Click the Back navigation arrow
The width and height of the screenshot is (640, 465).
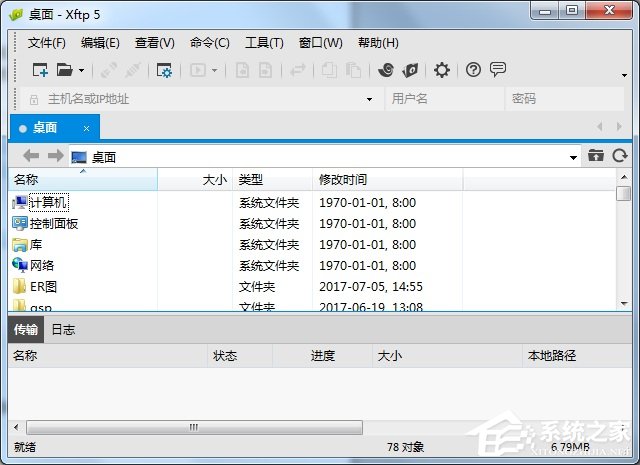(31, 156)
